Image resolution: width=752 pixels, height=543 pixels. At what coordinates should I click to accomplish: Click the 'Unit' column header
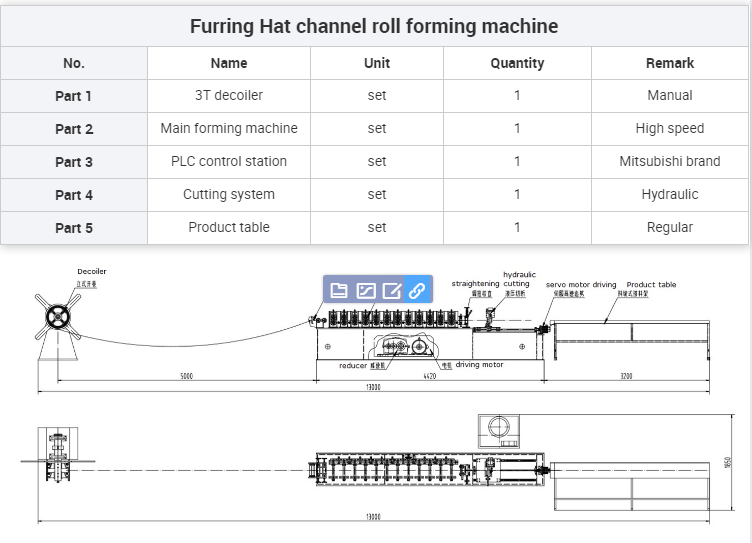point(377,63)
